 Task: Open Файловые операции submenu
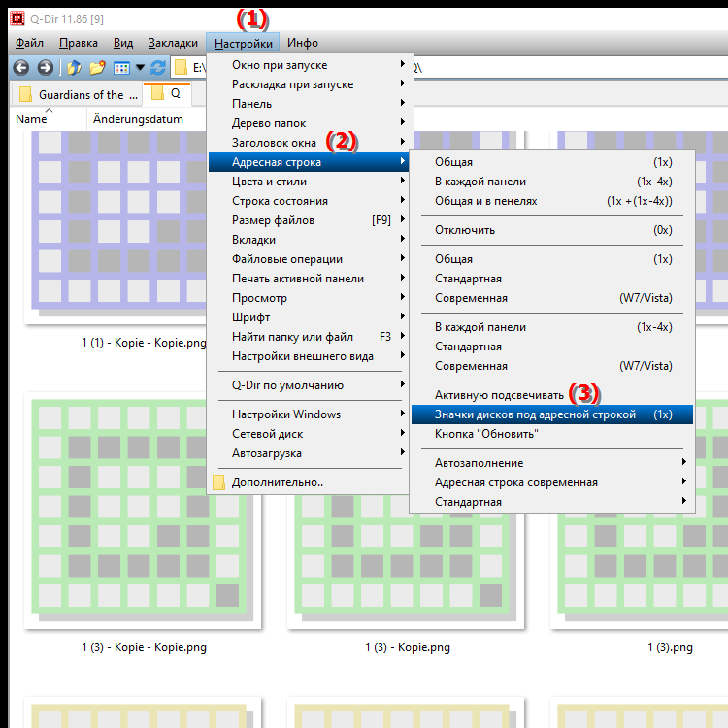pos(308,259)
